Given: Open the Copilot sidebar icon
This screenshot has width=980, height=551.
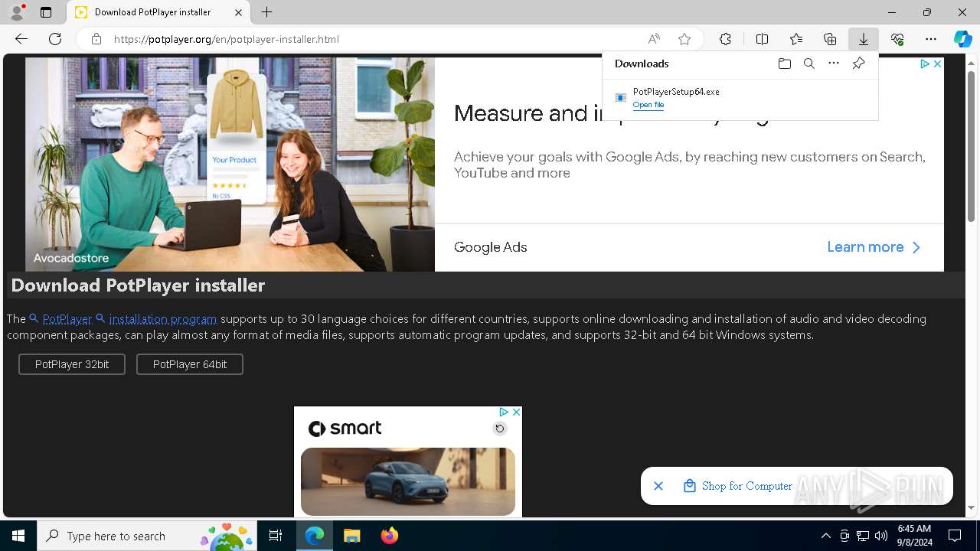Looking at the screenshot, I should click(962, 39).
